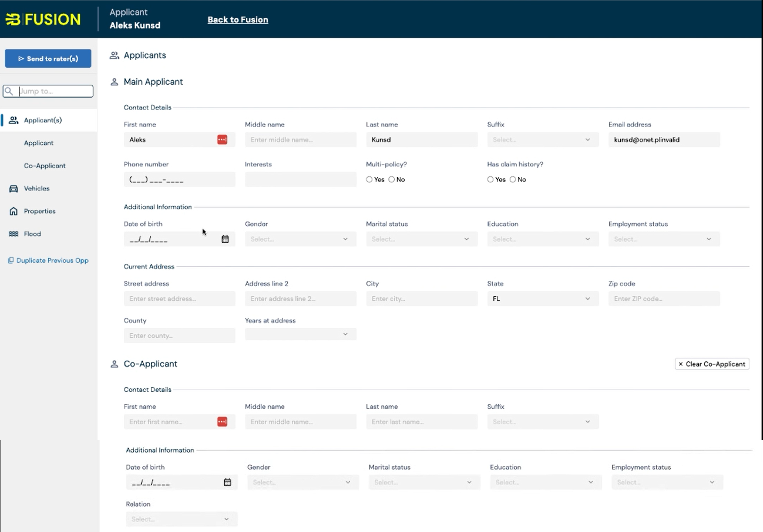This screenshot has height=532, width=763.
Task: Click the Main Applicant person icon
Action: pos(114,82)
